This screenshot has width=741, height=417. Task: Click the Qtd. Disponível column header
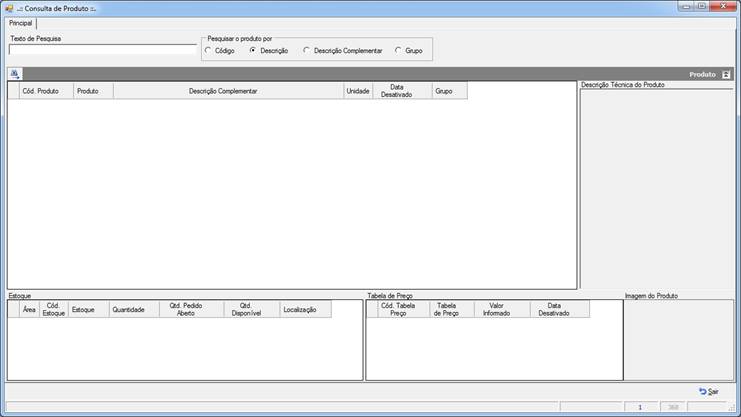[251, 310]
